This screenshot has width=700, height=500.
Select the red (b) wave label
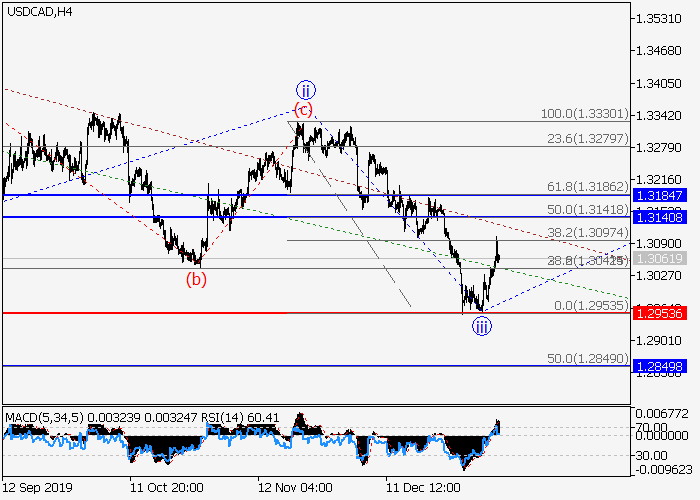pyautogui.click(x=195, y=279)
